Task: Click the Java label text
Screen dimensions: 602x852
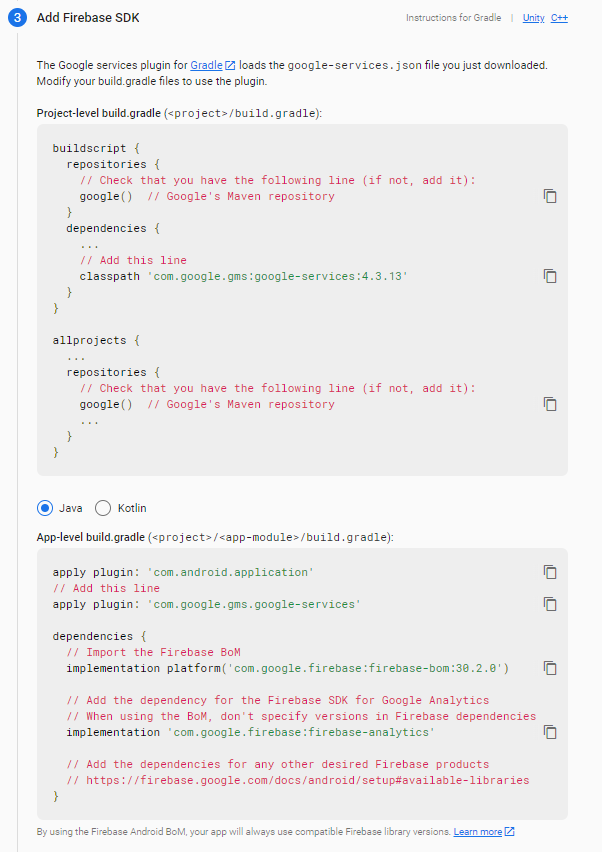Action: 71,508
